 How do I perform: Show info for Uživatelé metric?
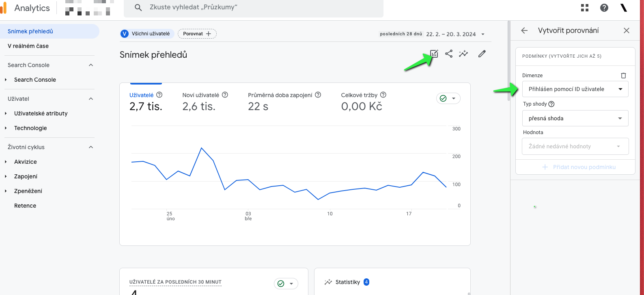(x=159, y=95)
